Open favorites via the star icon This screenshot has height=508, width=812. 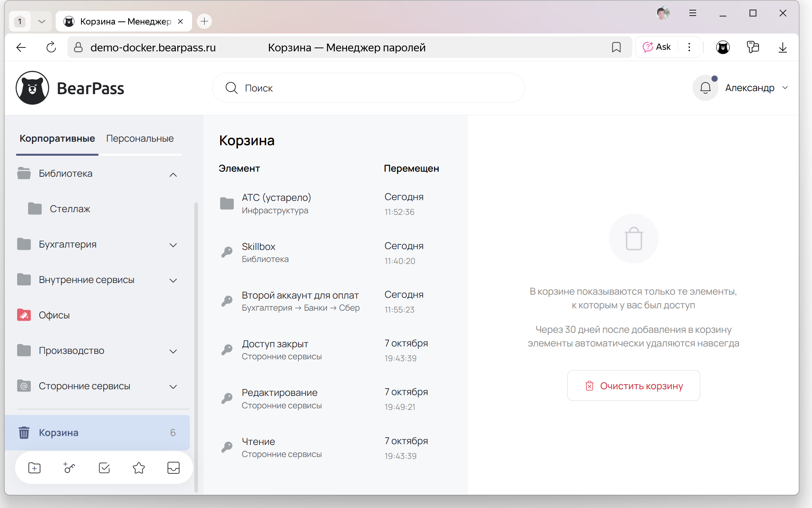(139, 468)
